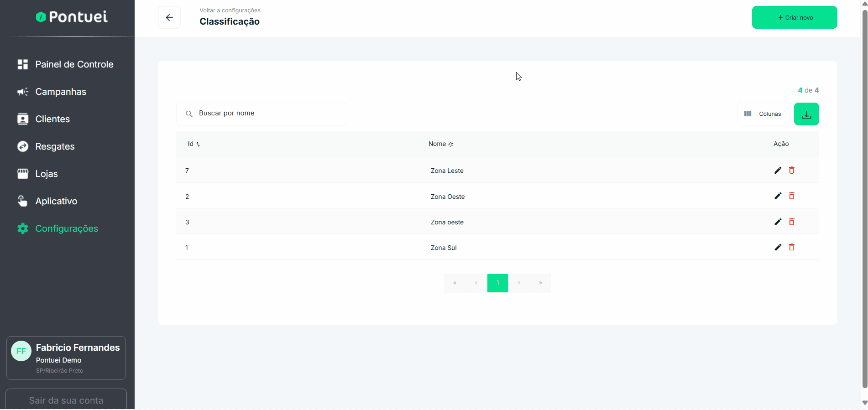Open the Colunas column selector
The height and width of the screenshot is (410, 868).
coord(763,114)
